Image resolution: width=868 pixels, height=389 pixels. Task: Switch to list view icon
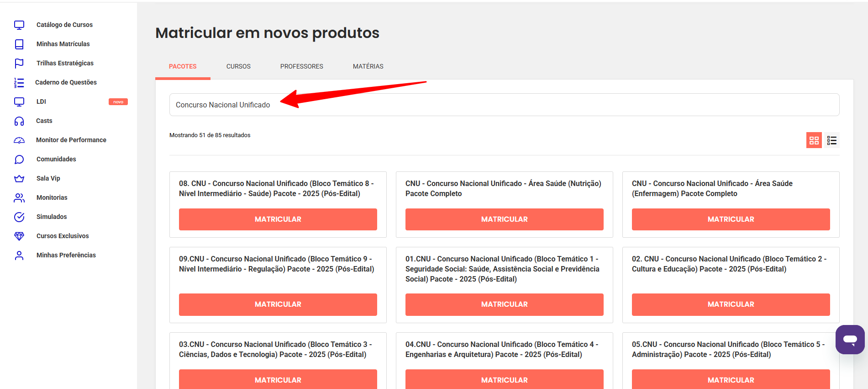click(x=832, y=140)
